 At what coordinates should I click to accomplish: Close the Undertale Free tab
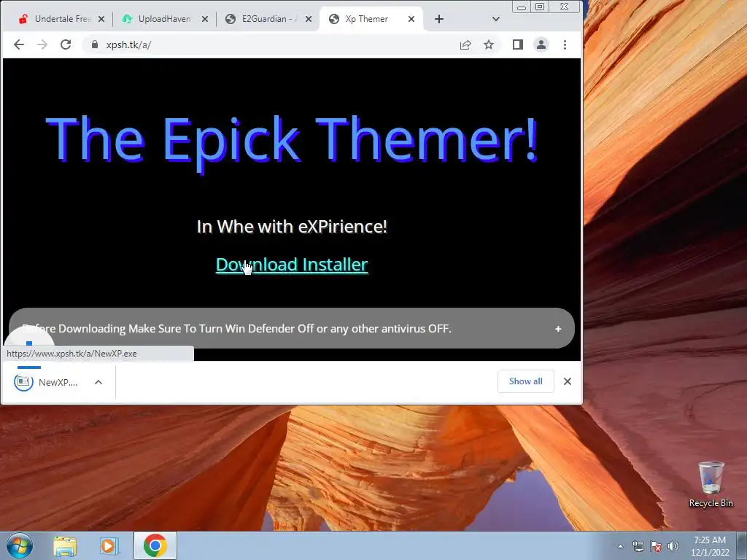tap(101, 19)
